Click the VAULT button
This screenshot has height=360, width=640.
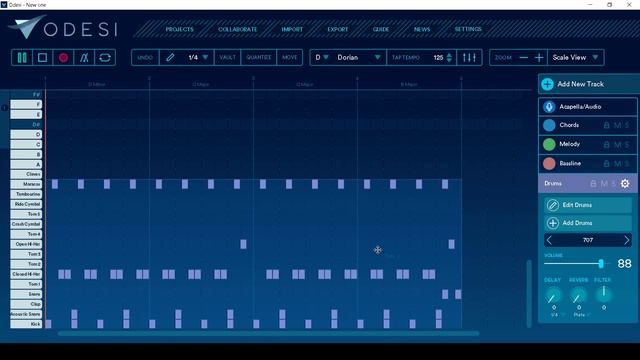227,58
